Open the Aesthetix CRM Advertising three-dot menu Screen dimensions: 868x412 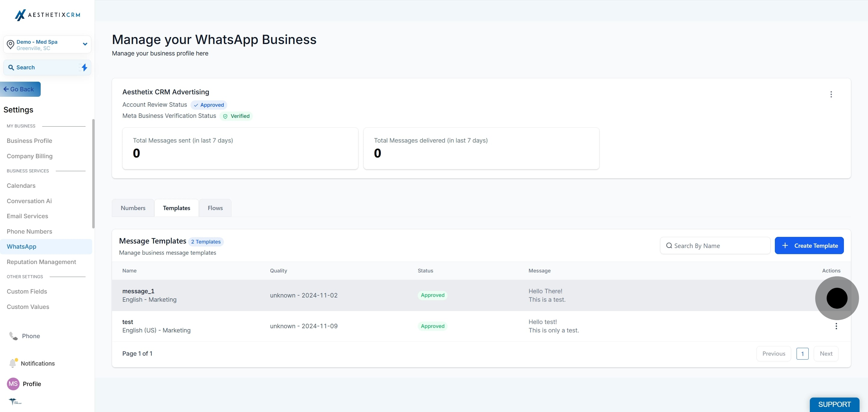(x=831, y=94)
